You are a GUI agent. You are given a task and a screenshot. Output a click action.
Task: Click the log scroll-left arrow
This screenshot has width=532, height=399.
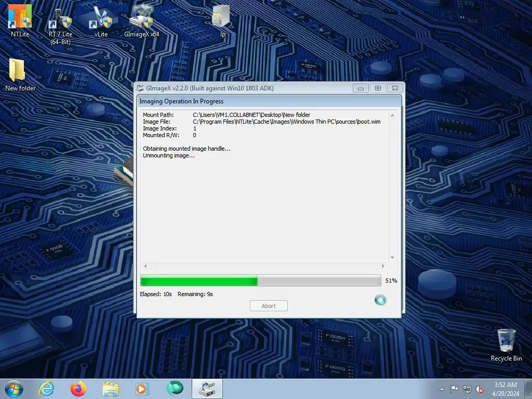[x=145, y=267]
